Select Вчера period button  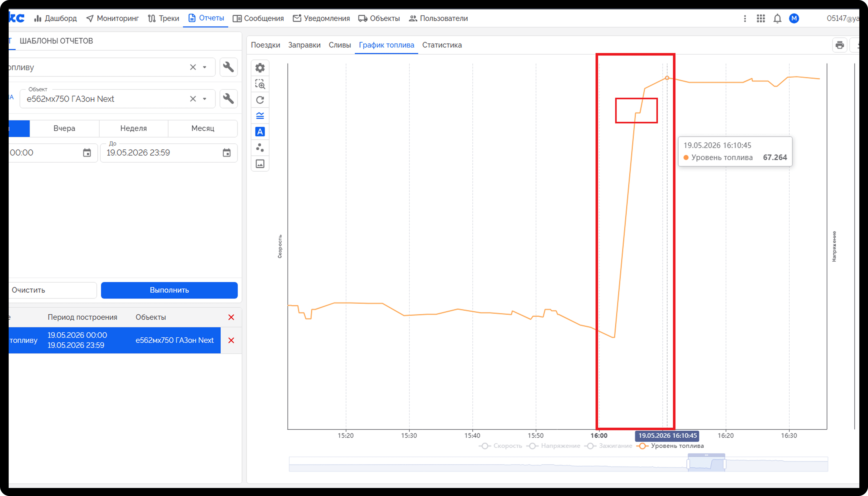tap(64, 128)
